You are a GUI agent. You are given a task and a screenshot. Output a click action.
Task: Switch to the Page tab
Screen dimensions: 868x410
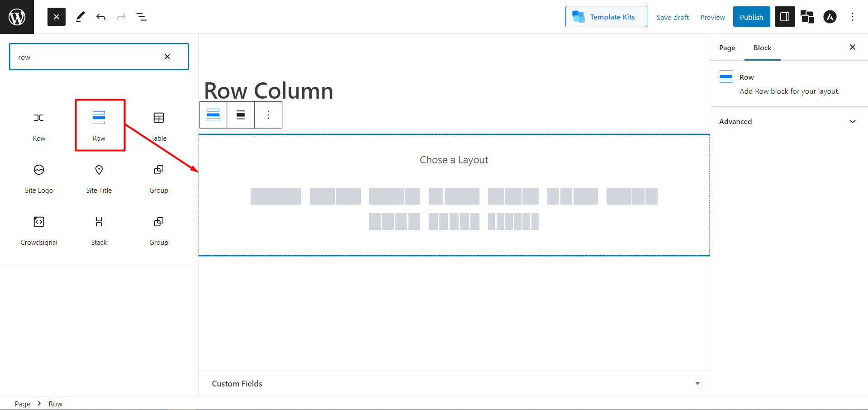(x=727, y=48)
